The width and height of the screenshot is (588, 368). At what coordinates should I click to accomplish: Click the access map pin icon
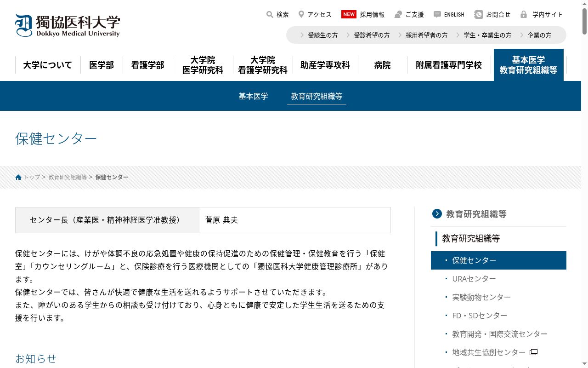coord(301,14)
